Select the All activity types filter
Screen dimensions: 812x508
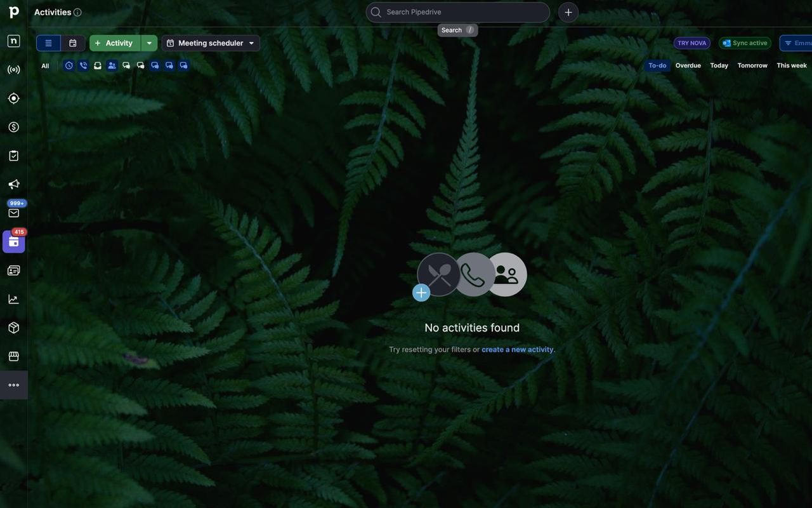45,66
